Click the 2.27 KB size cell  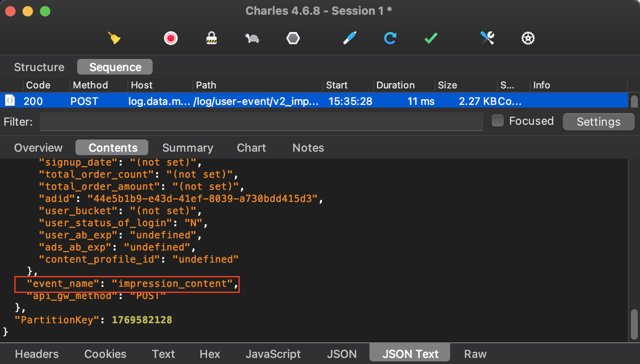click(x=478, y=101)
